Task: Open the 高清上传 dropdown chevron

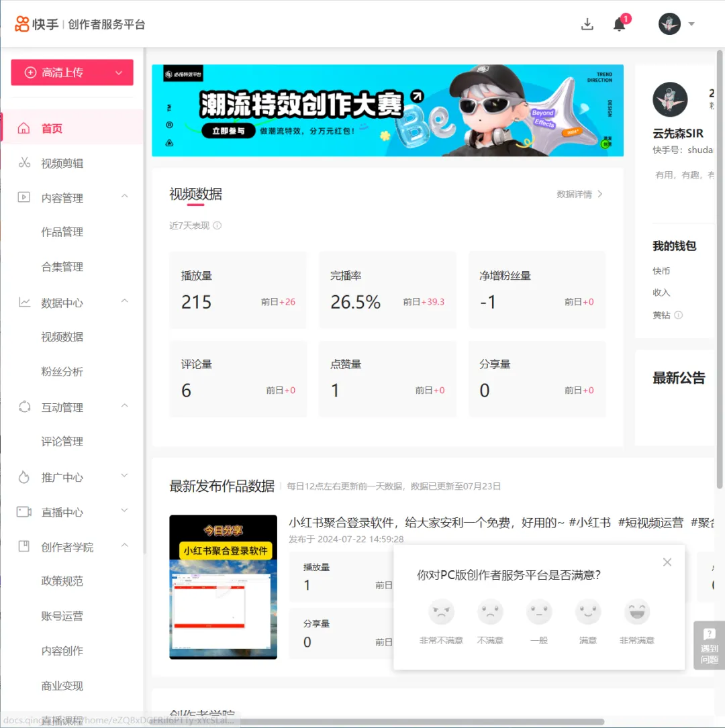Action: click(119, 73)
